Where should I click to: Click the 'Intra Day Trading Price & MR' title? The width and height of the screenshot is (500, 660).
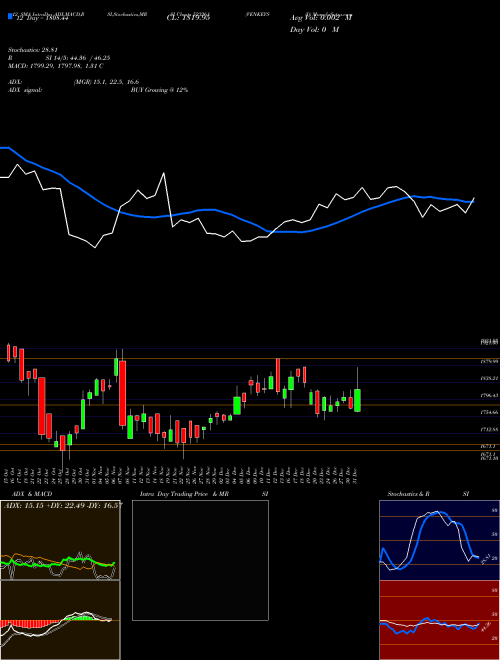pyautogui.click(x=184, y=494)
